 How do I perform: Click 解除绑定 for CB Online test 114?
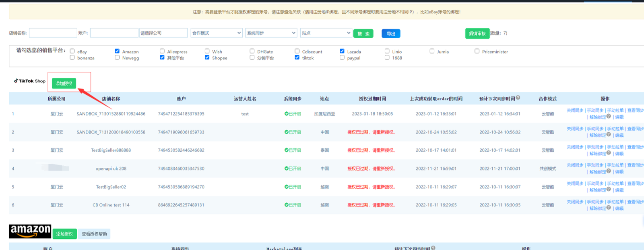(598, 208)
